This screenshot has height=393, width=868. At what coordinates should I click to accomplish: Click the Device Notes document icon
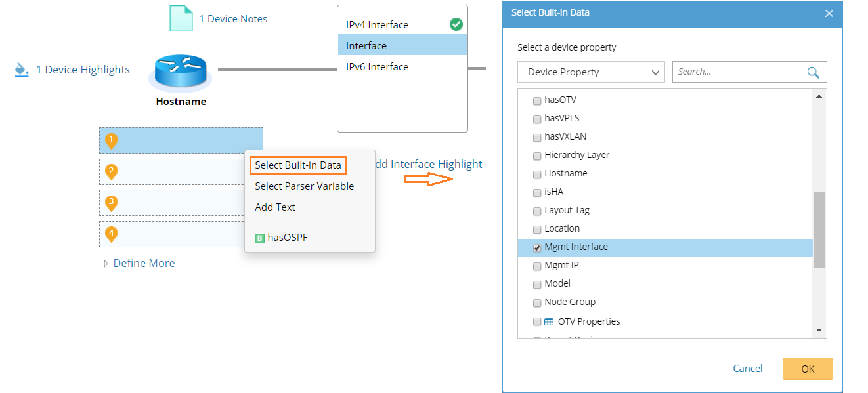pyautogui.click(x=181, y=19)
